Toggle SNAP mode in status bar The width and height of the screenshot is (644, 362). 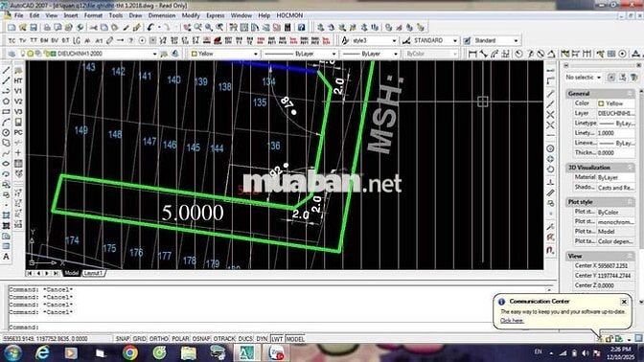123,339
